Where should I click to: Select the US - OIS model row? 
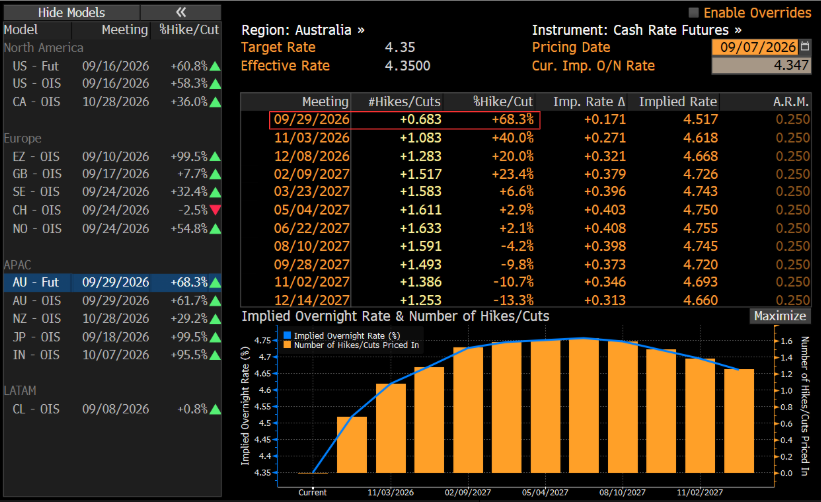point(113,84)
